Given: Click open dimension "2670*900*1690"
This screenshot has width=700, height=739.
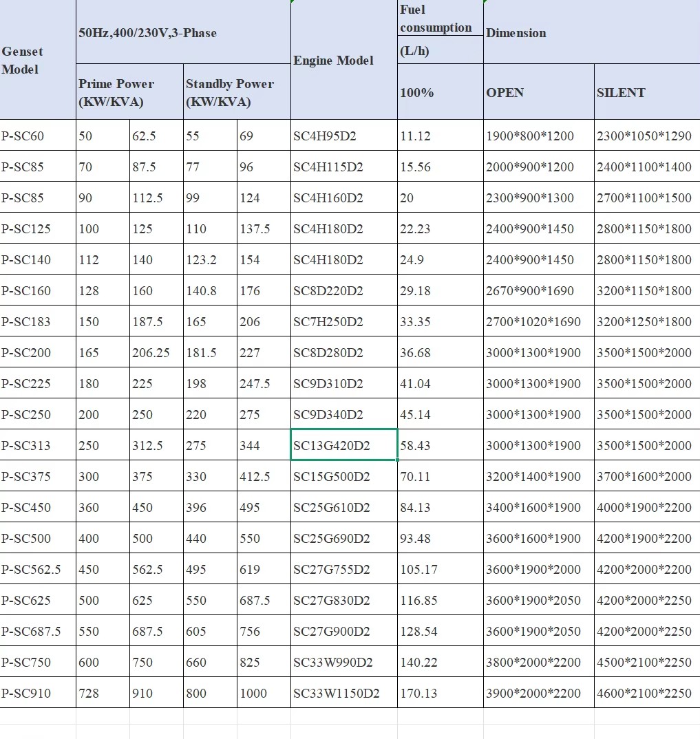Looking at the screenshot, I should (x=539, y=290).
